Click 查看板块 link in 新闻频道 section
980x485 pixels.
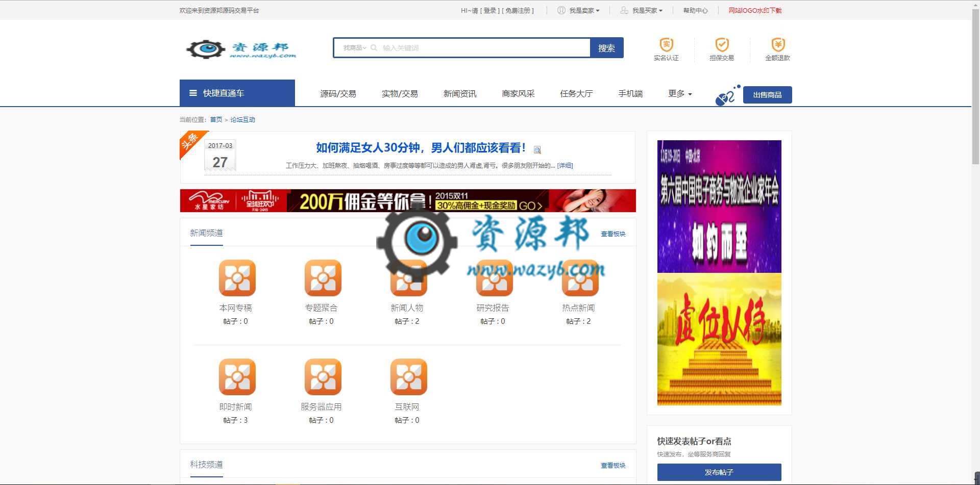[x=613, y=234]
